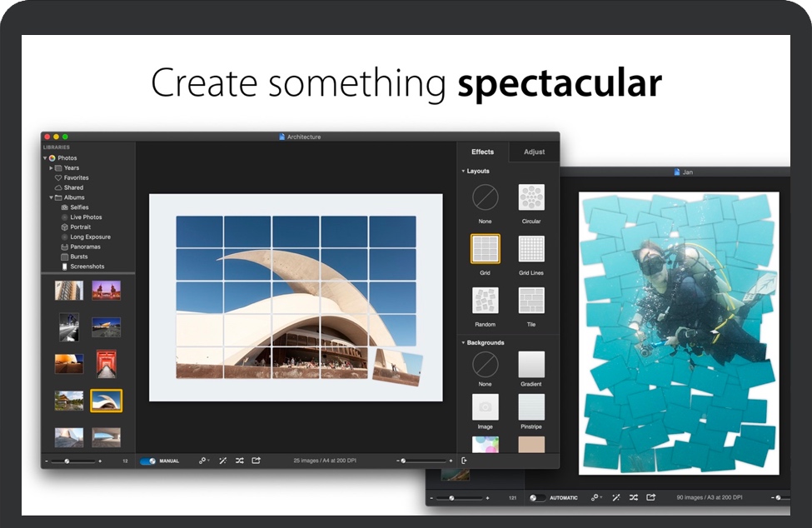Choose the Gradient background swatch
The height and width of the screenshot is (528, 812).
(x=531, y=364)
